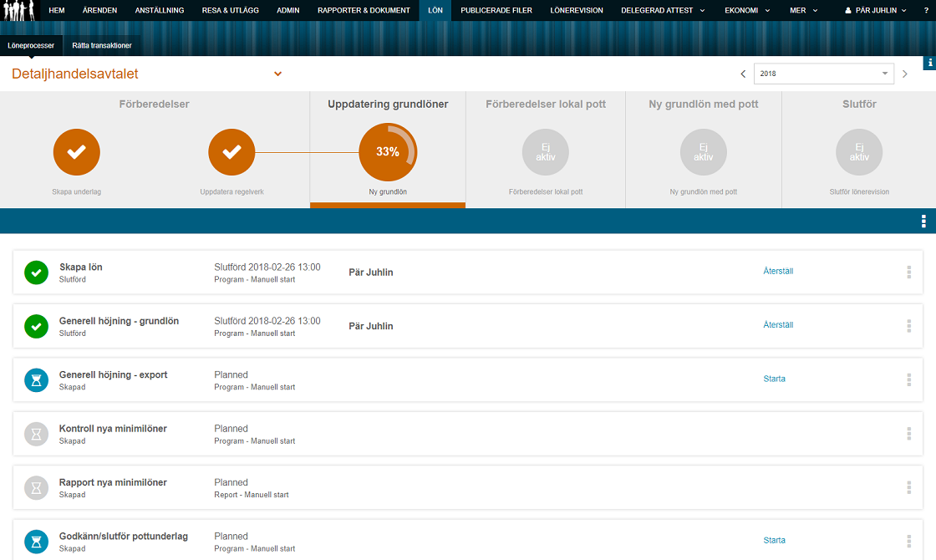Click the Generell höjning - export task title
This screenshot has height=560, width=936.
coord(113,374)
